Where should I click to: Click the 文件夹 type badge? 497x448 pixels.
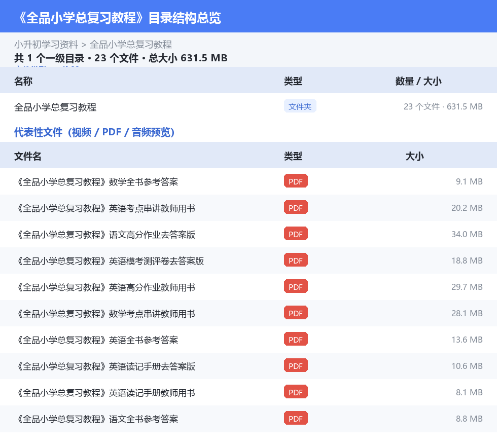click(x=300, y=106)
